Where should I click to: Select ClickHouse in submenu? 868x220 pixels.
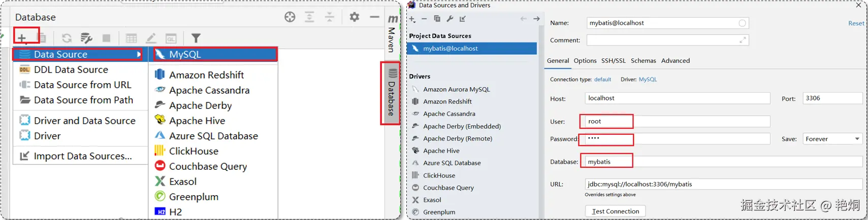[214, 151]
